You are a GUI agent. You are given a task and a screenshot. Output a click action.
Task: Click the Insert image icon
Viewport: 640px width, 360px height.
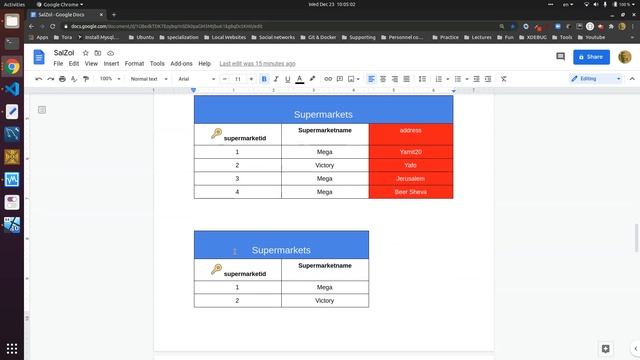pyautogui.click(x=351, y=79)
